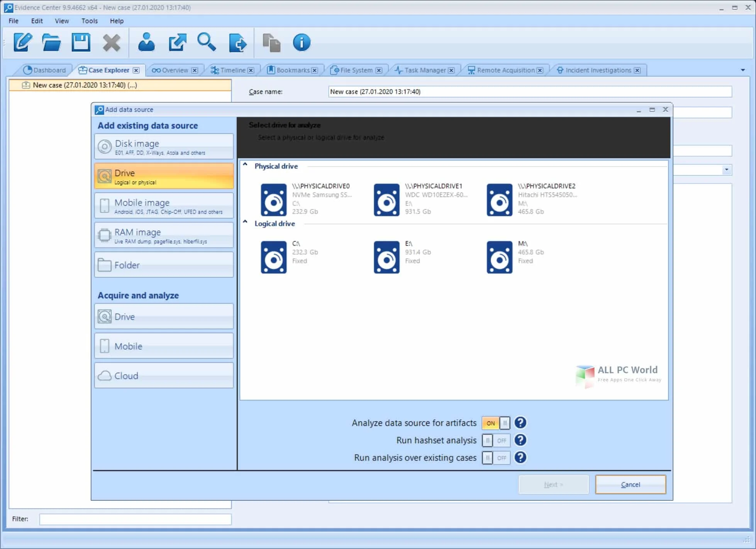The image size is (756, 549).
Task: Click the magnifier search toolbar icon
Action: point(207,42)
